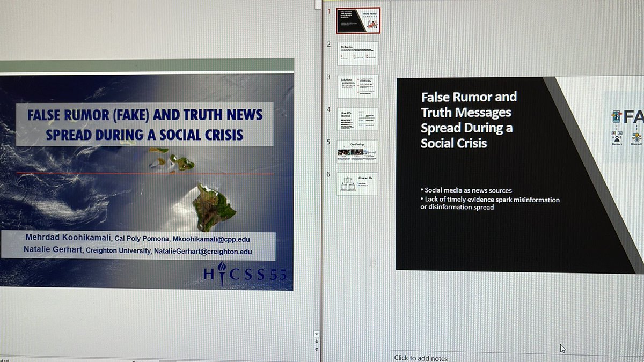Open the How We Started slide thumbnail

pos(358,119)
